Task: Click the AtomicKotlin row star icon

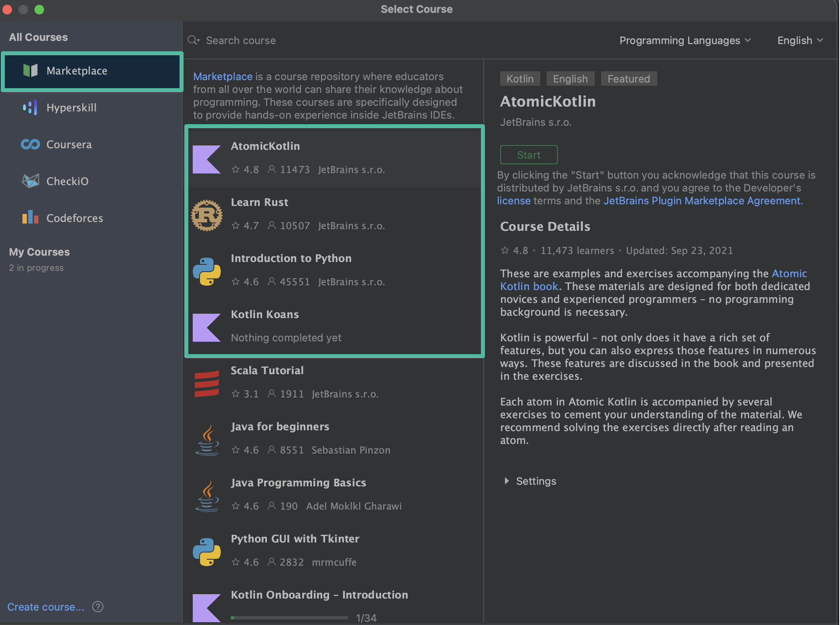Action: point(236,169)
